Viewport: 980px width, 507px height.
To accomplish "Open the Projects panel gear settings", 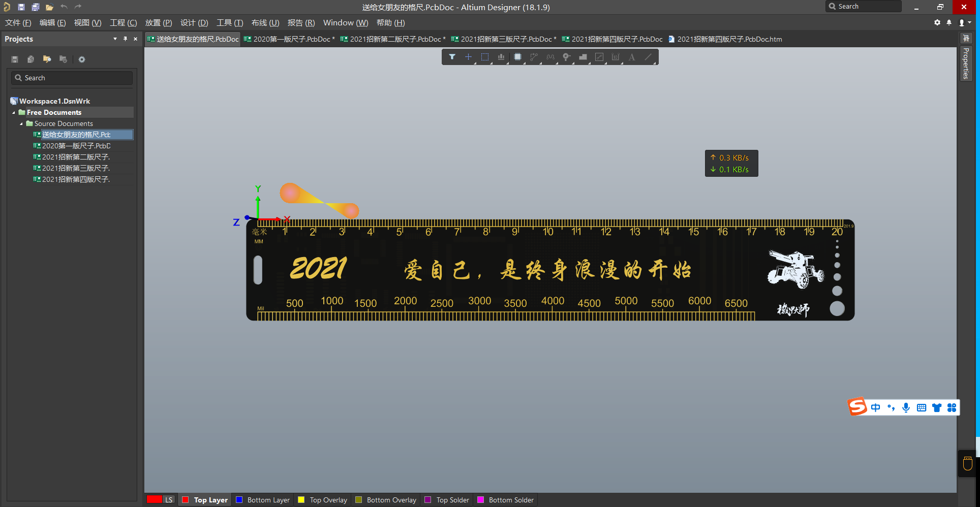I will pos(82,59).
